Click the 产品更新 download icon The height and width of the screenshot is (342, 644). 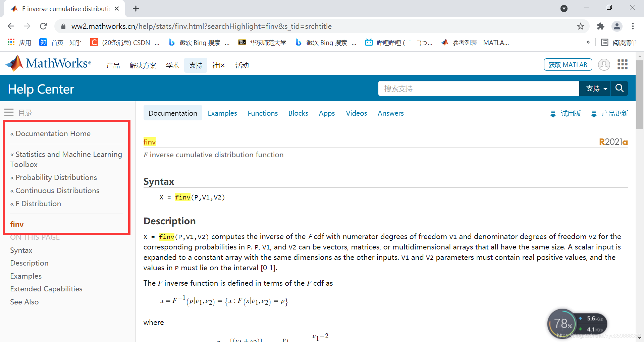click(594, 114)
